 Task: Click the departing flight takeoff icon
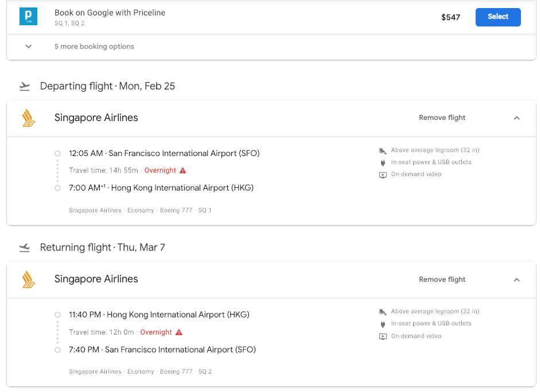(24, 87)
